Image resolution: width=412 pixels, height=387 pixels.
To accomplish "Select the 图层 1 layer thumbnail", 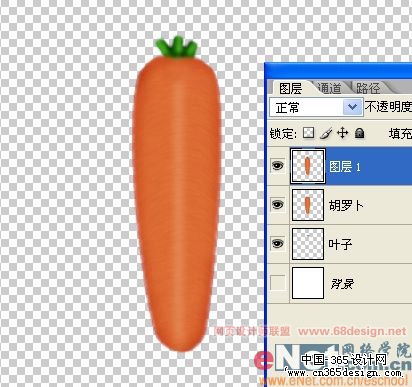I will [x=308, y=166].
